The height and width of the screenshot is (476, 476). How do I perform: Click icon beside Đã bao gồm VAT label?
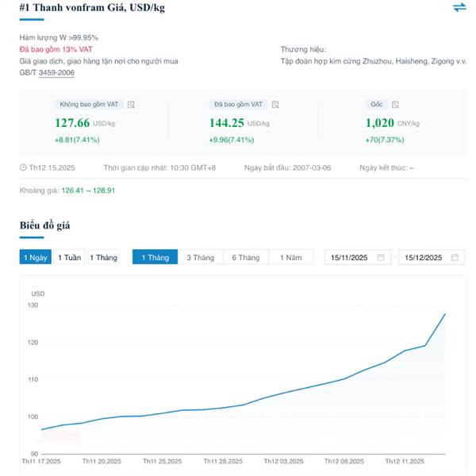pyautogui.click(x=275, y=104)
